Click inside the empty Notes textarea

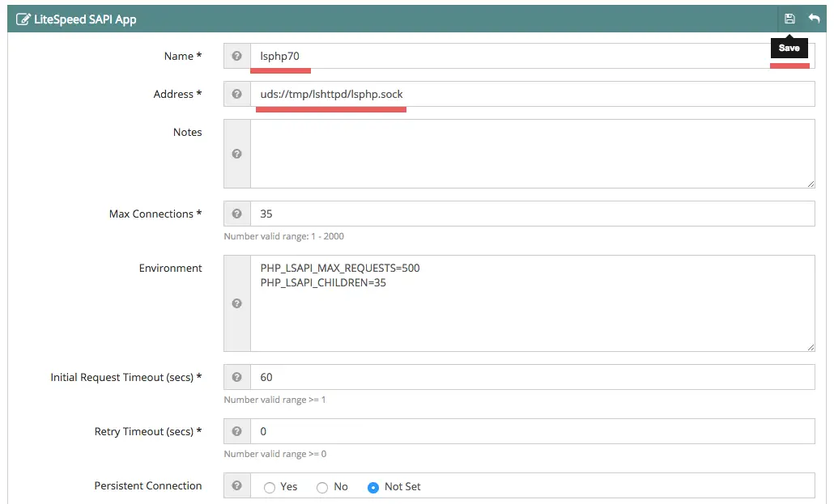[533, 154]
